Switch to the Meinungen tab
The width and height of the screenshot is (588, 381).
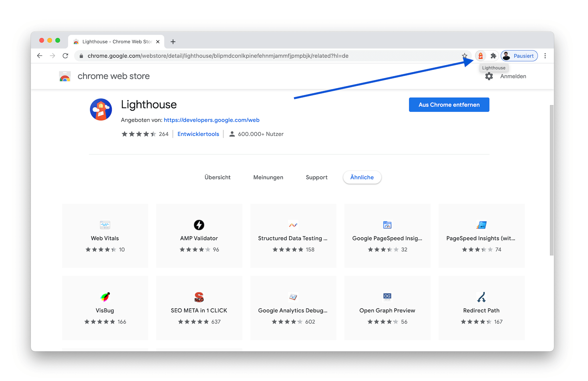point(268,177)
